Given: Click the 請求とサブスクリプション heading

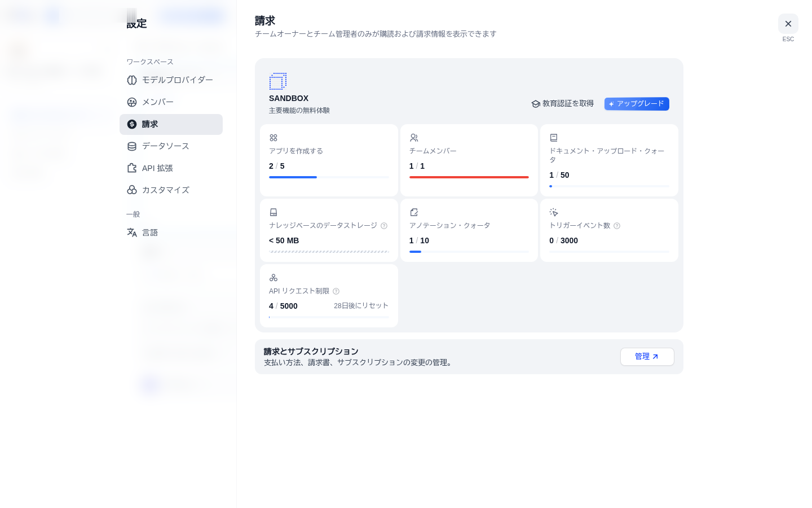Looking at the screenshot, I should click(311, 351).
